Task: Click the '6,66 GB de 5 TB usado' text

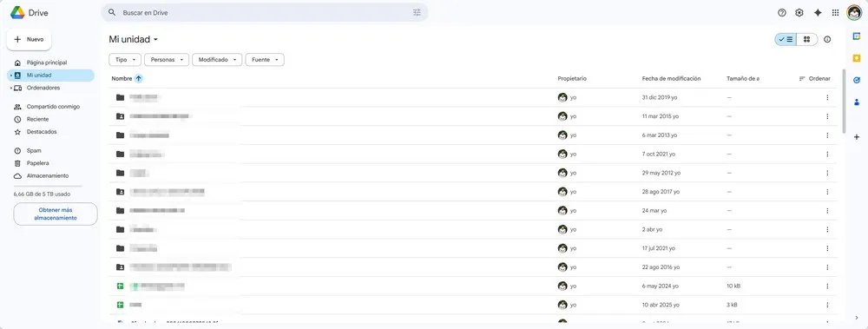Action: (42, 194)
